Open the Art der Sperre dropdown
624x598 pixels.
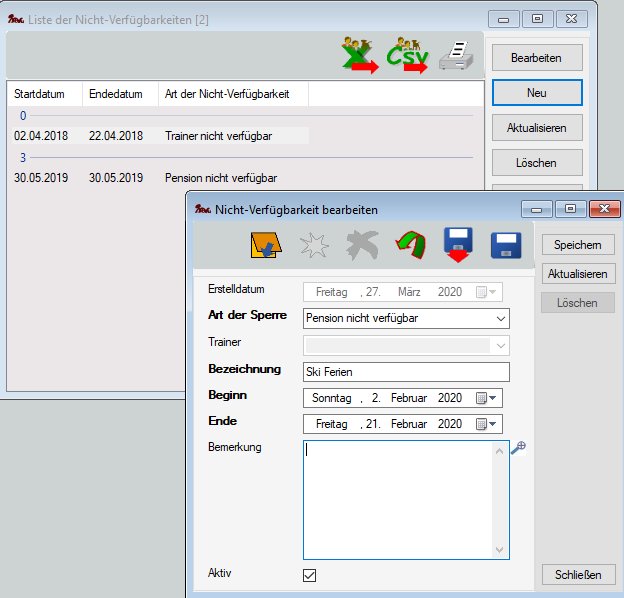[500, 319]
